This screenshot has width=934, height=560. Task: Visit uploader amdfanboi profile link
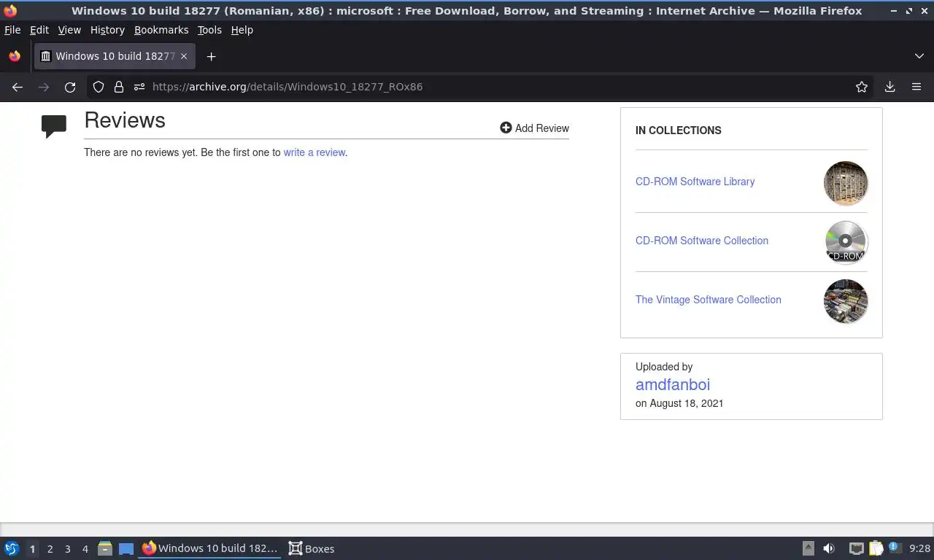pos(672,384)
